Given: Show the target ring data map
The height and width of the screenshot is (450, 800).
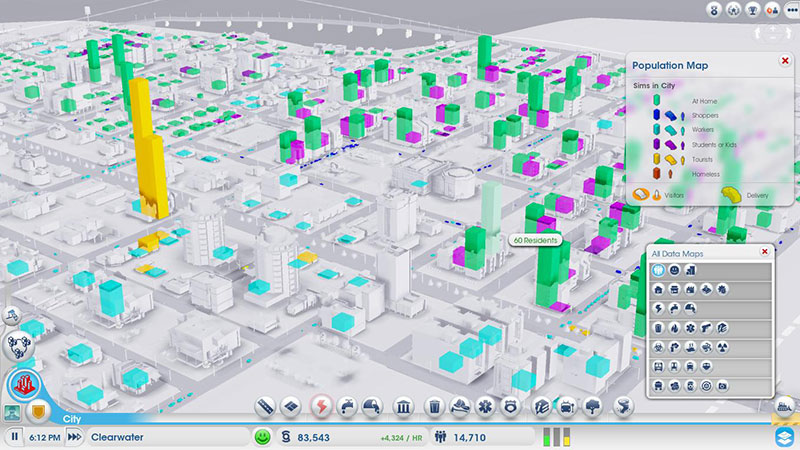Looking at the screenshot, I should [x=706, y=386].
